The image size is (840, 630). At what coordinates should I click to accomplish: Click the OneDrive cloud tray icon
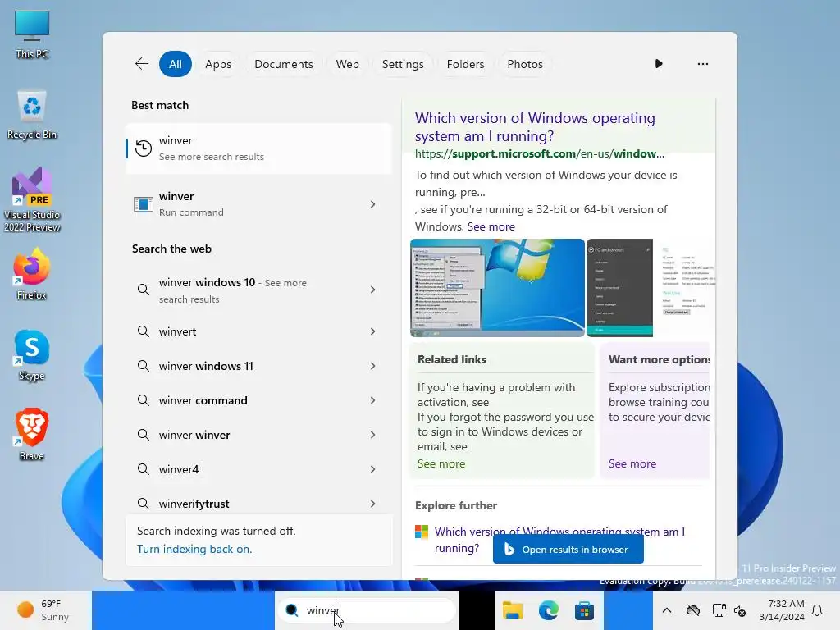pos(692,610)
